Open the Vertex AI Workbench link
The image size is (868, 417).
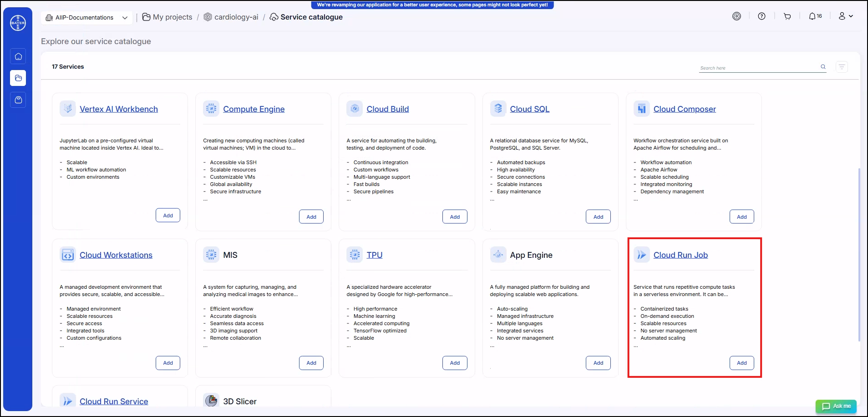[x=119, y=109]
